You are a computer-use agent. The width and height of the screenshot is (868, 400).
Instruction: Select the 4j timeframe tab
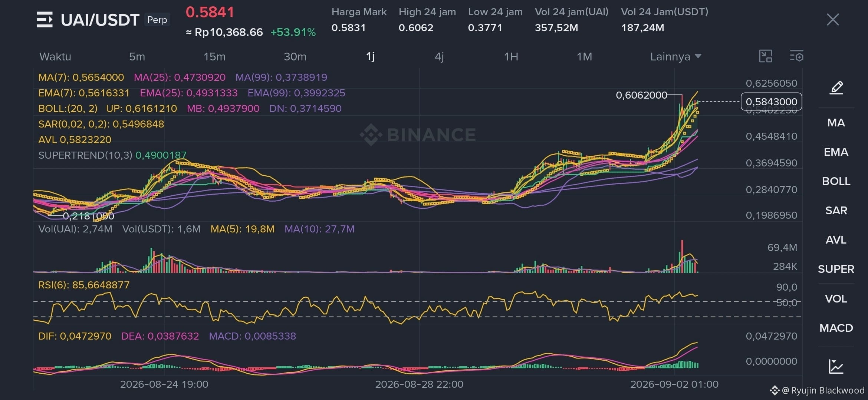(x=439, y=56)
